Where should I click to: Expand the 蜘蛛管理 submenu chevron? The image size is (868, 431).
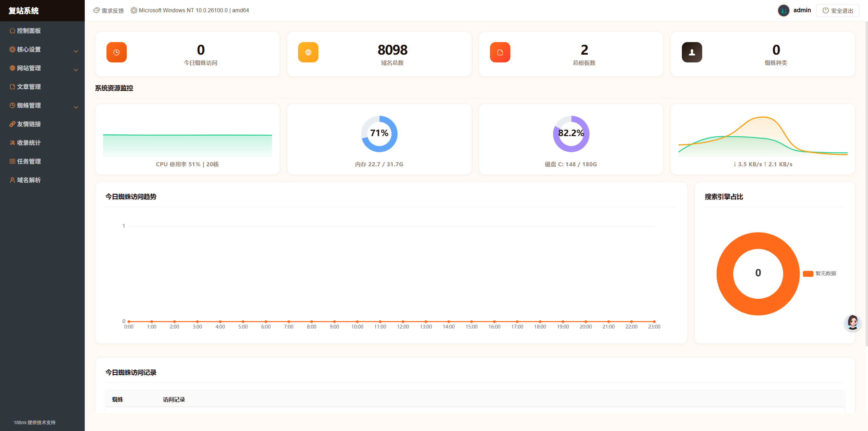coord(76,107)
